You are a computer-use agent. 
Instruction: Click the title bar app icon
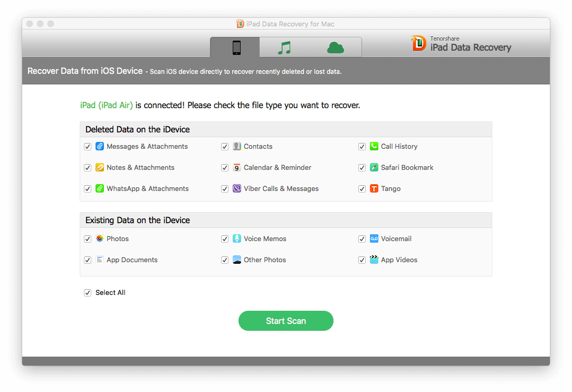coord(240,24)
